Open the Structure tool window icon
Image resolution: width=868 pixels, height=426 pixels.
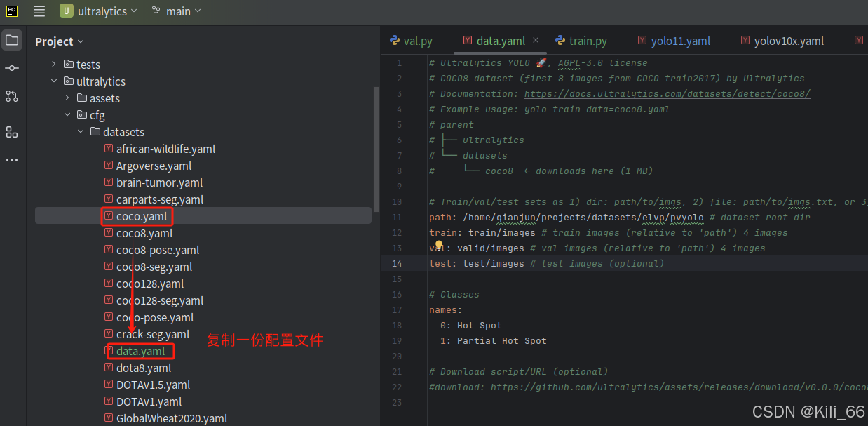pos(12,132)
